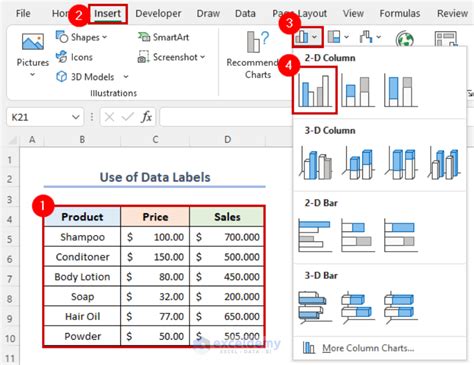474x365 pixels.
Task: Click the PivotChart icon
Action: pyautogui.click(x=446, y=39)
